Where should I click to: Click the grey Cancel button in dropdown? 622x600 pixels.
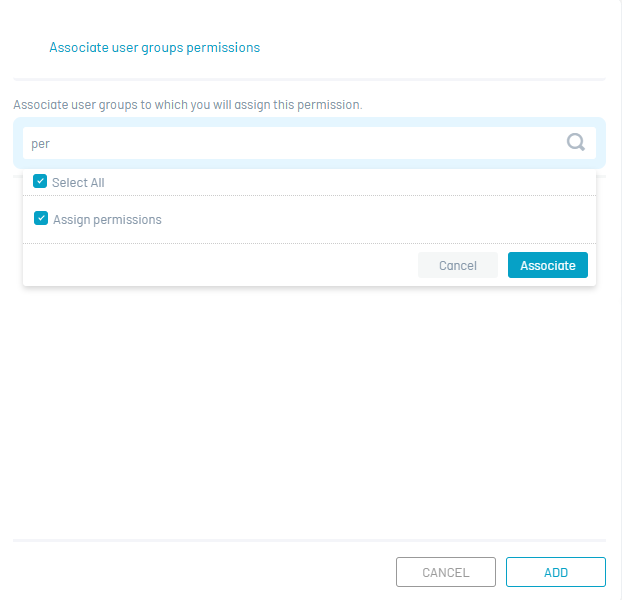coord(458,265)
